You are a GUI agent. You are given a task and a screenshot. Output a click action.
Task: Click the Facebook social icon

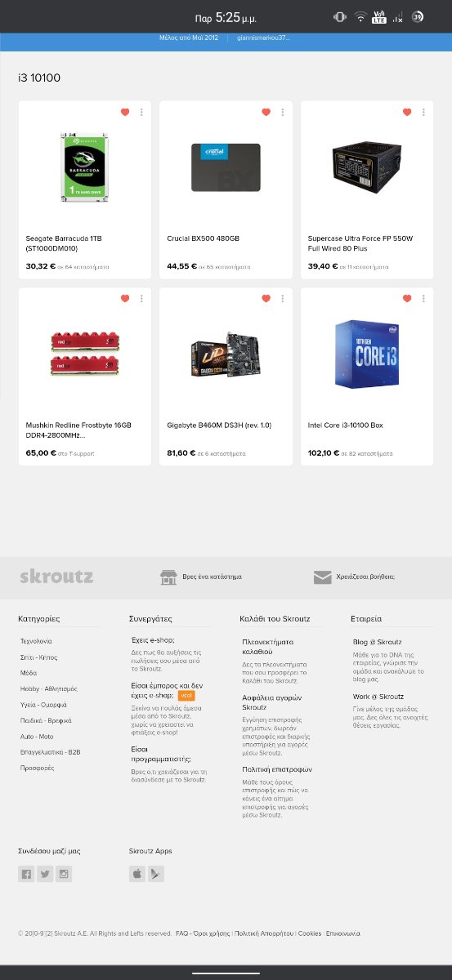26,874
